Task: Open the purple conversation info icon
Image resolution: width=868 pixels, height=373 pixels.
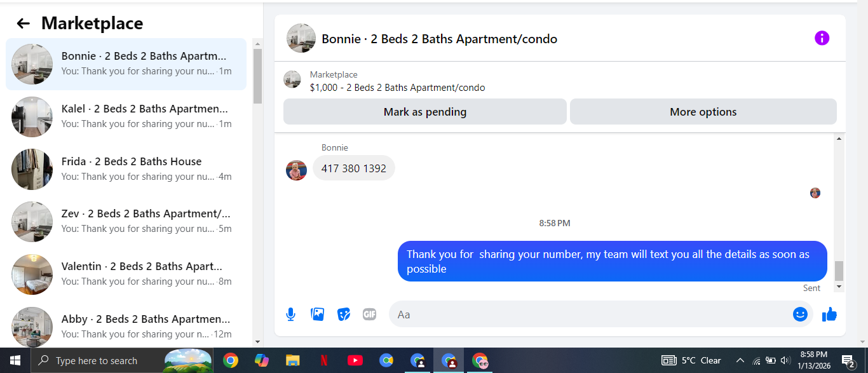Action: [822, 38]
